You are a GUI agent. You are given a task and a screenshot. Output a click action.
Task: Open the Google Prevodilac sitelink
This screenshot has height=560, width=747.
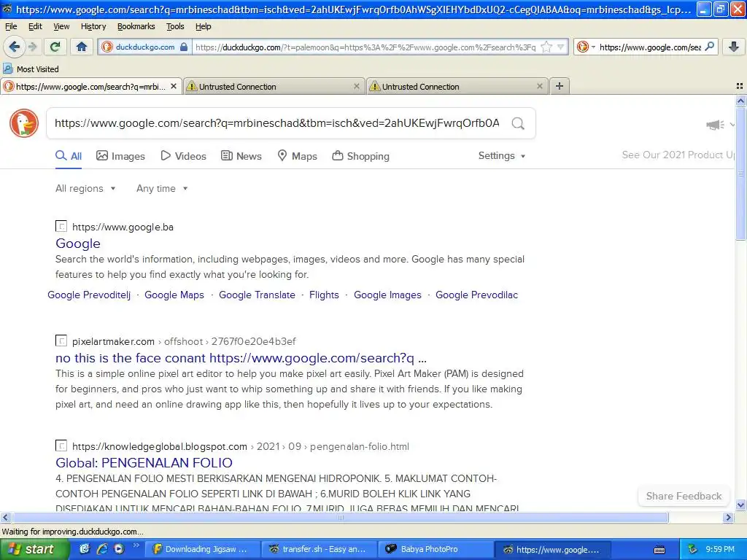tap(476, 295)
